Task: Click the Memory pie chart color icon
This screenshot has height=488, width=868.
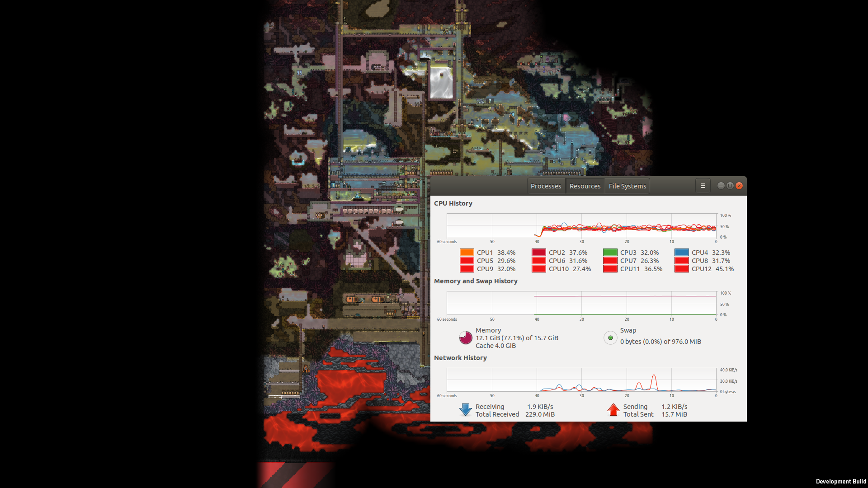Action: pos(466,338)
